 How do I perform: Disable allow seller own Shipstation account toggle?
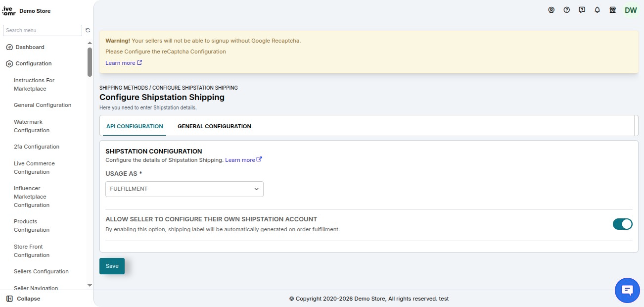pyautogui.click(x=623, y=224)
